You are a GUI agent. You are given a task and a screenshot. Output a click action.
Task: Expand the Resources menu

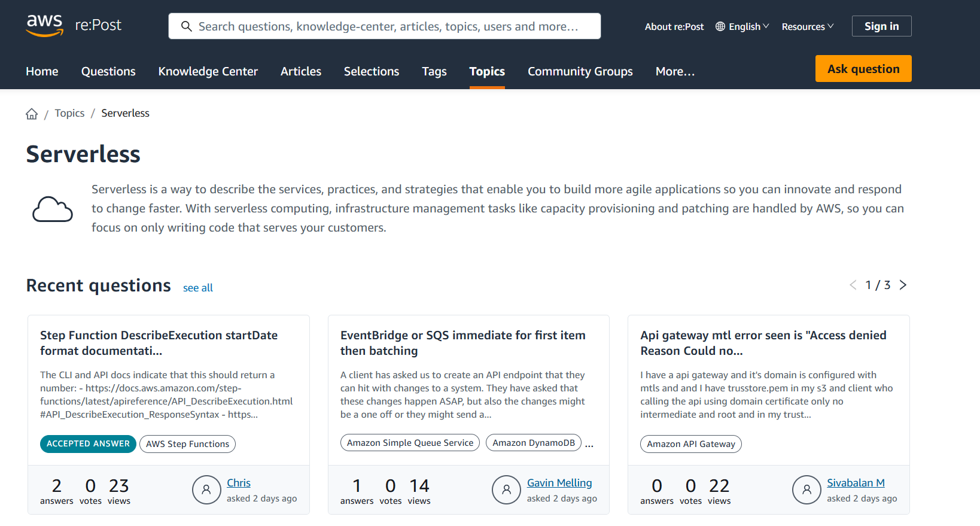[807, 26]
